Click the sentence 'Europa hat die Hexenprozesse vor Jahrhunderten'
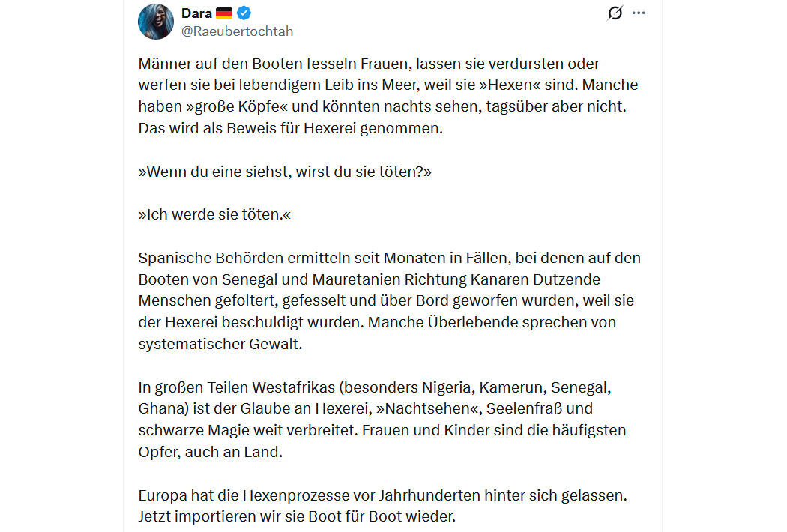 382,495
